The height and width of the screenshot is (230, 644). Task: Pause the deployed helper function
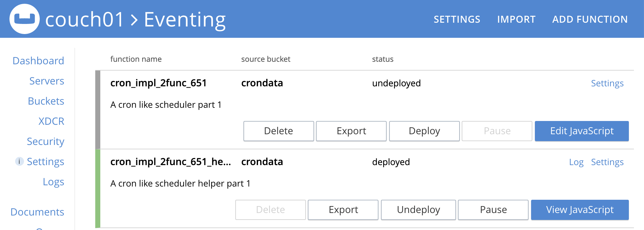(x=493, y=210)
